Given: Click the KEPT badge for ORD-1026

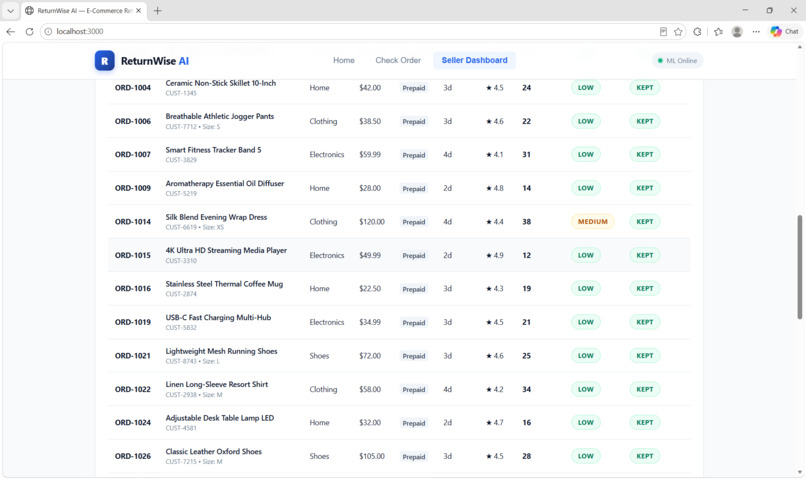Looking at the screenshot, I should (x=645, y=456).
